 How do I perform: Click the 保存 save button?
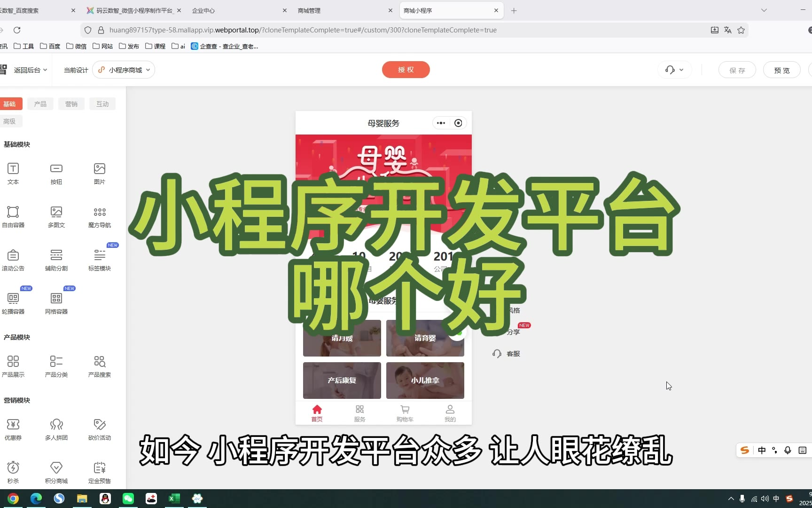coord(737,70)
